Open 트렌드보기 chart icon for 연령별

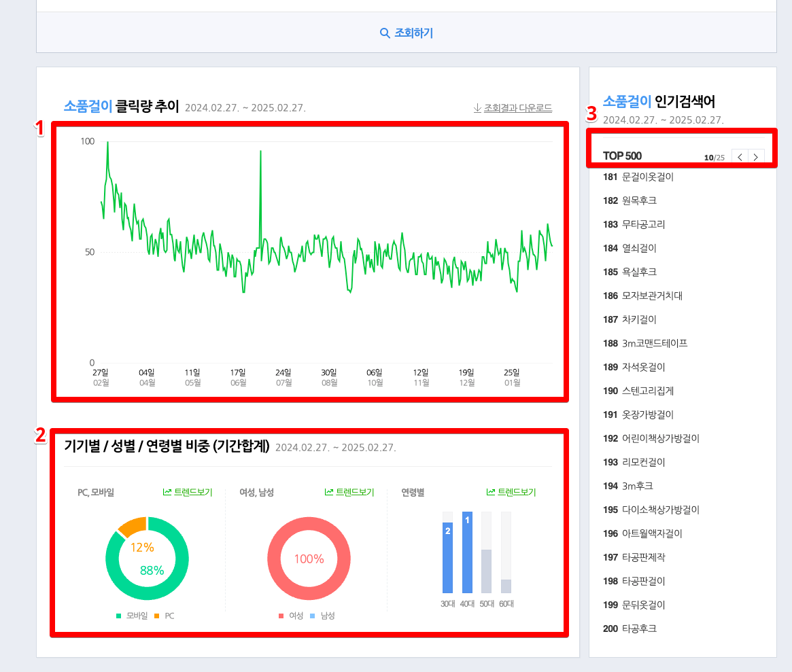492,492
